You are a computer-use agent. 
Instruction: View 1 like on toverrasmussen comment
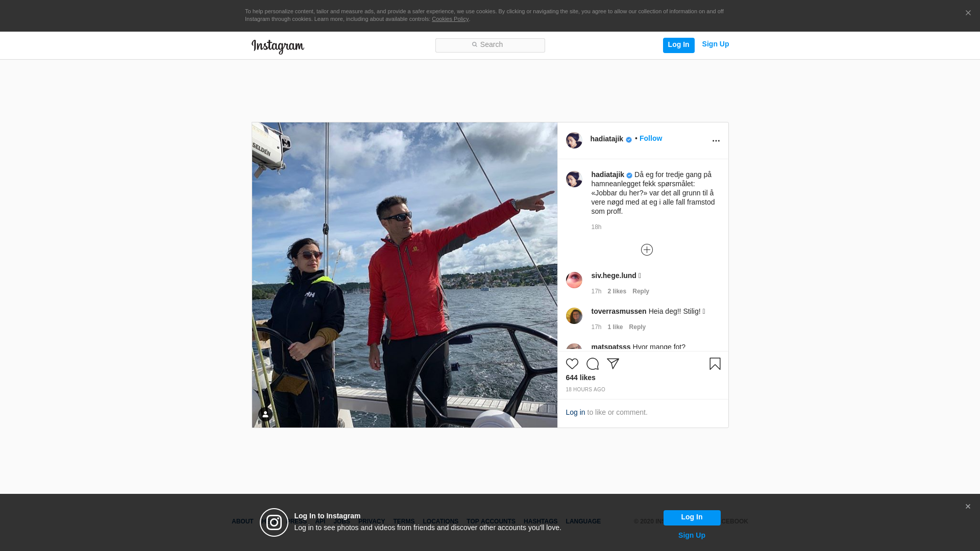(x=615, y=327)
